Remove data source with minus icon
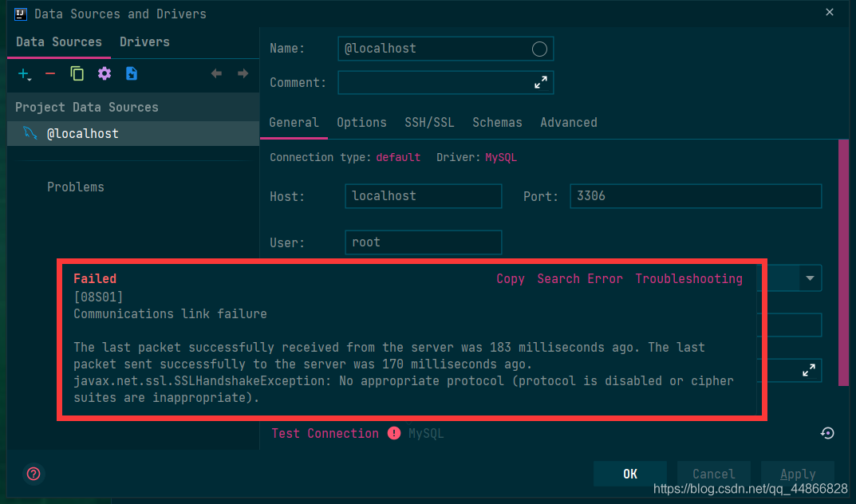 50,74
